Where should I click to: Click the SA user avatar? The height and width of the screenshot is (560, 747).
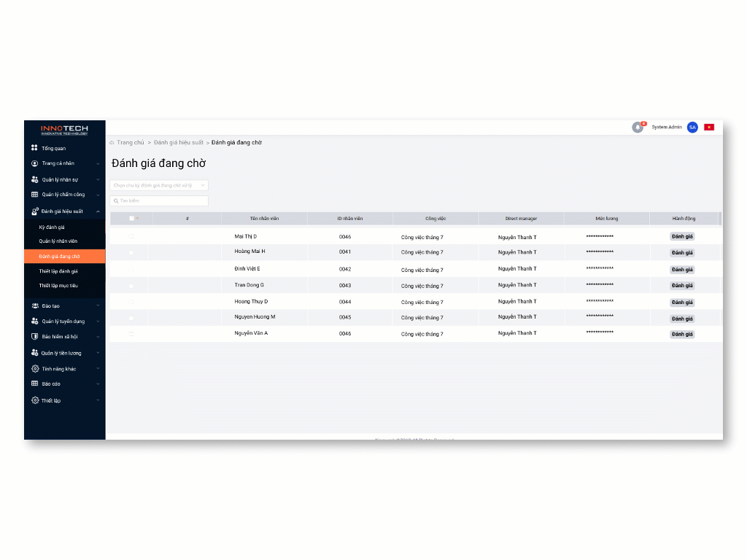692,128
